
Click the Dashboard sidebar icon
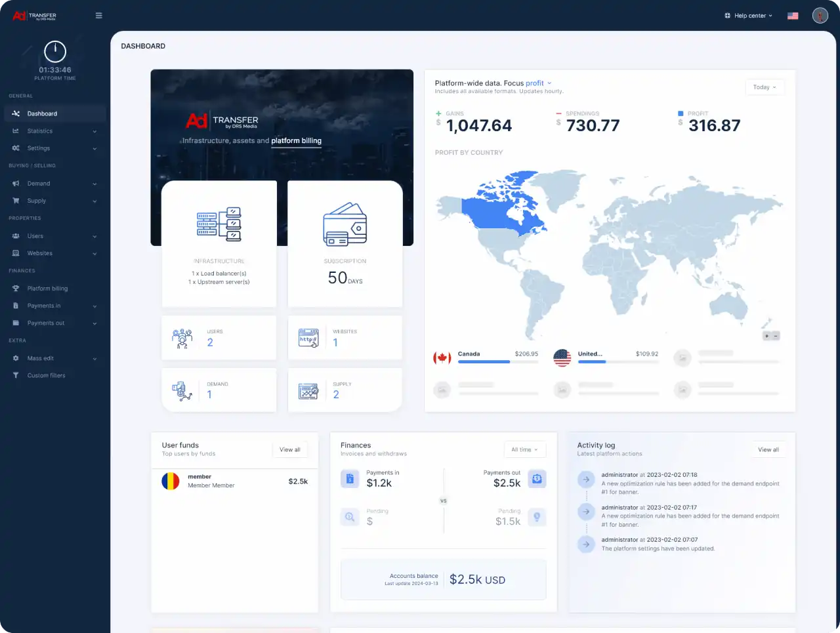pos(16,113)
